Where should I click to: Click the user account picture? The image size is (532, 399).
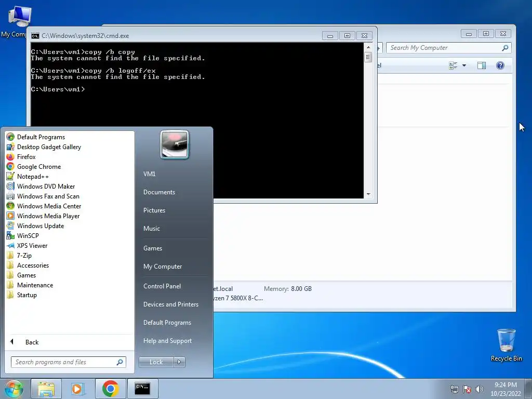(x=175, y=145)
